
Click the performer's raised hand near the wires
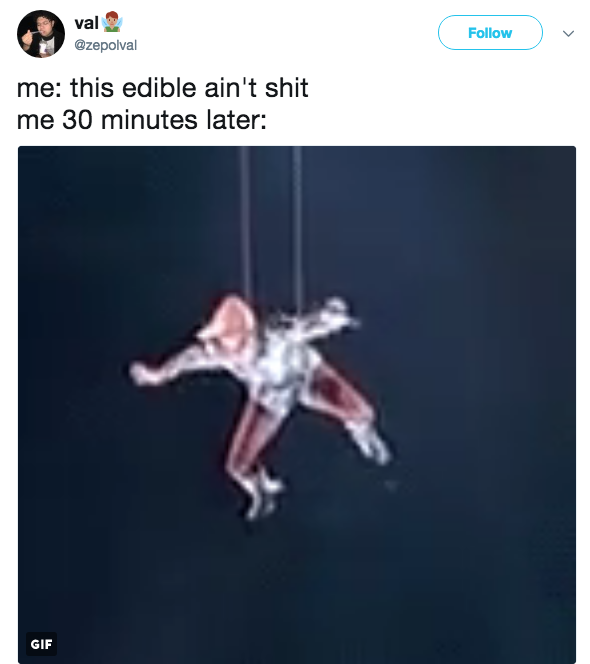coord(339,311)
